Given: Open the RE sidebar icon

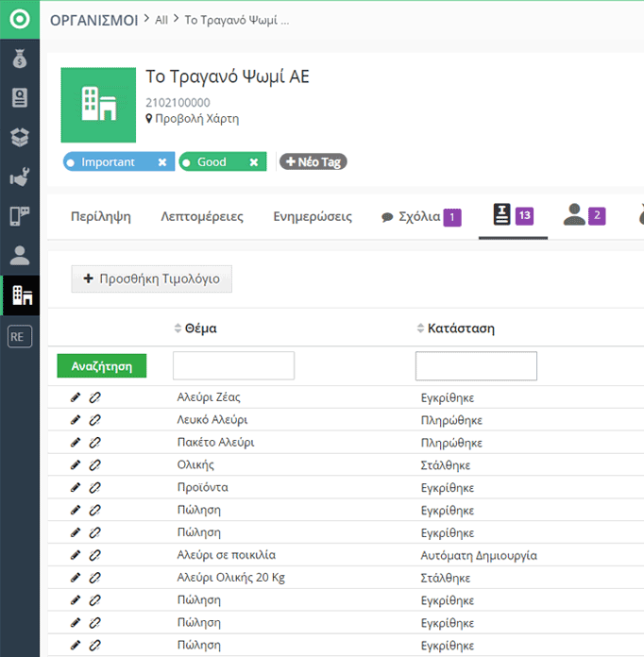Looking at the screenshot, I should click(19, 336).
